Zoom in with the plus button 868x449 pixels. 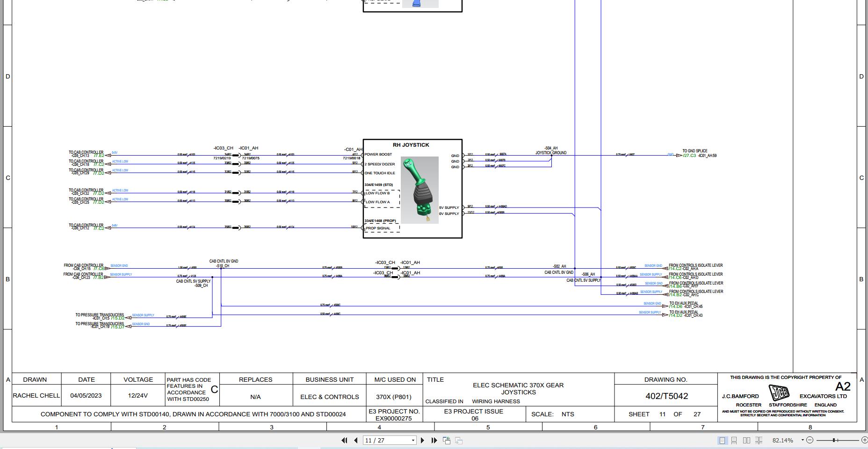[x=864, y=440]
